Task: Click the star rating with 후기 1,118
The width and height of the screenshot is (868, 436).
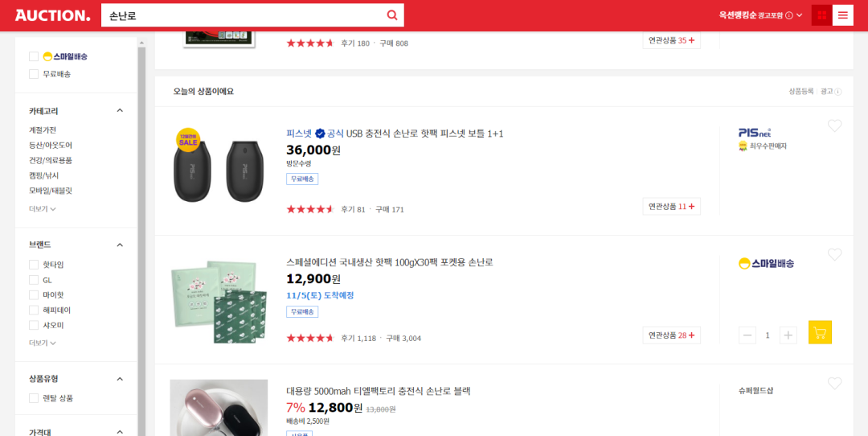Action: (x=310, y=338)
